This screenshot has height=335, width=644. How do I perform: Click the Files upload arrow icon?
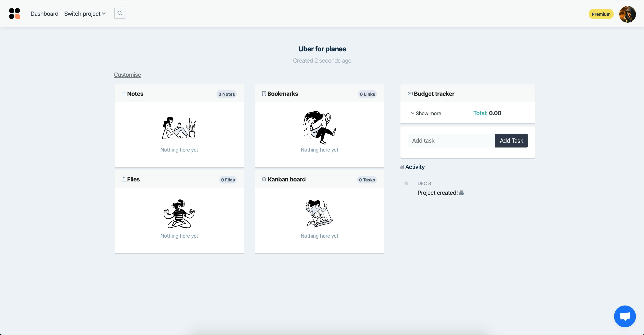pyautogui.click(x=124, y=179)
